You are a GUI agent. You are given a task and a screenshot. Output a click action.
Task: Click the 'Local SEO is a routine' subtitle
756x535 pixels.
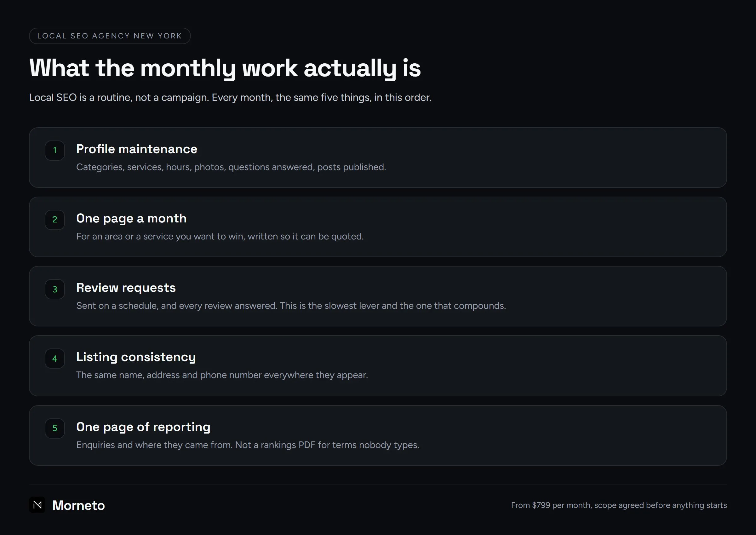230,97
